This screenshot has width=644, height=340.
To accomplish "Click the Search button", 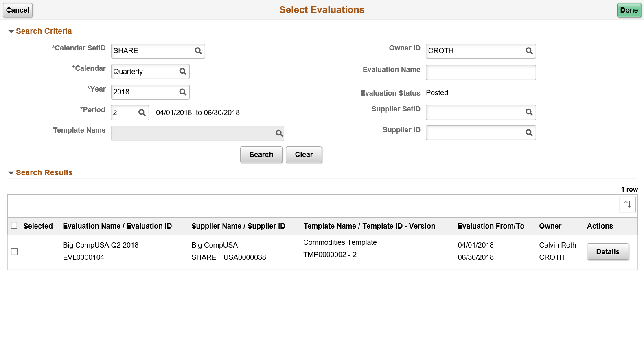I will [261, 155].
